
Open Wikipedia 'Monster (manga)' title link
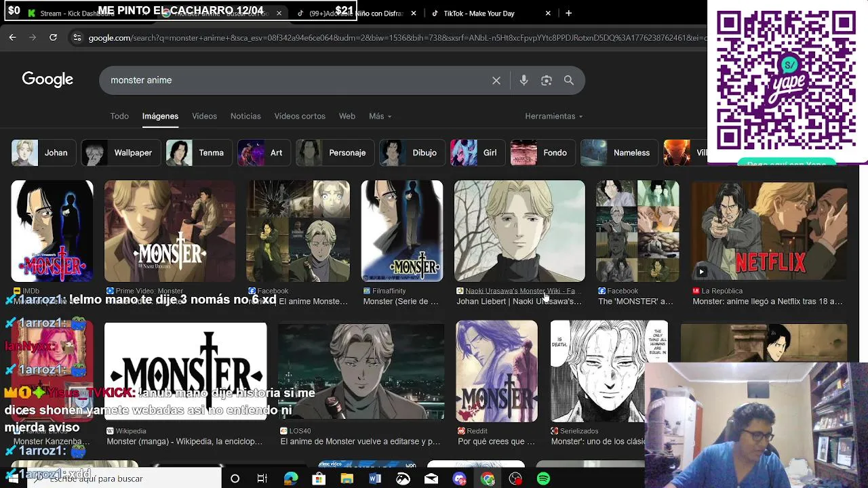pyautogui.click(x=184, y=442)
